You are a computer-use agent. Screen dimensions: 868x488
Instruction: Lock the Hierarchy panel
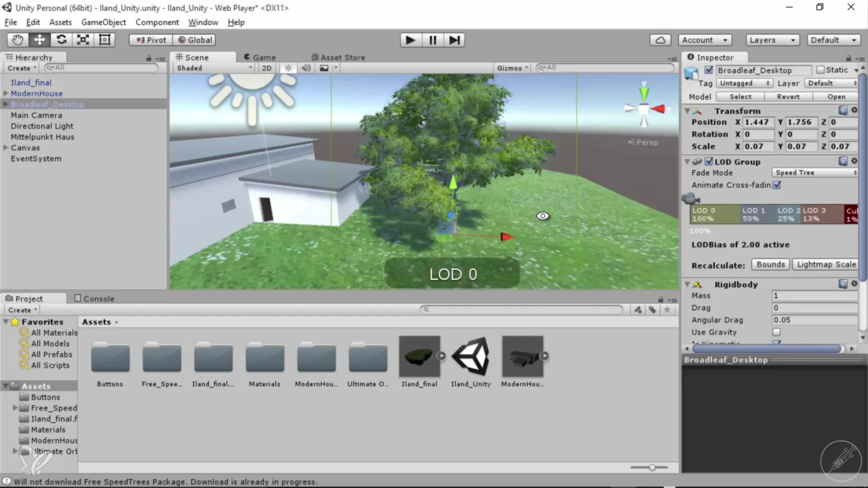[x=149, y=58]
